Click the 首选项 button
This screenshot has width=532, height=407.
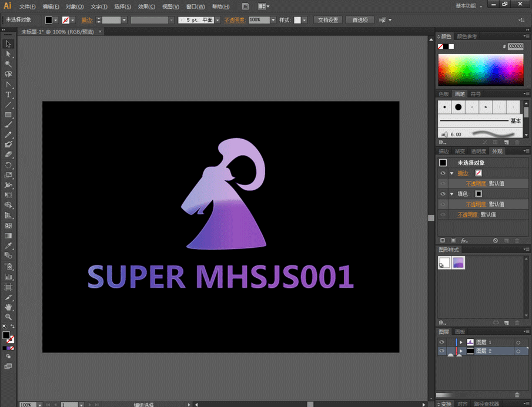pos(360,20)
